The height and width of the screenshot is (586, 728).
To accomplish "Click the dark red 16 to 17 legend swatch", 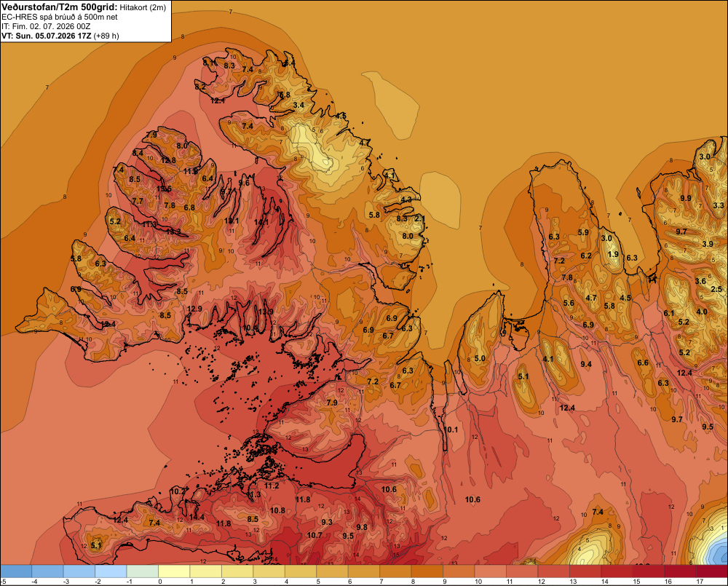I will point(680,571).
